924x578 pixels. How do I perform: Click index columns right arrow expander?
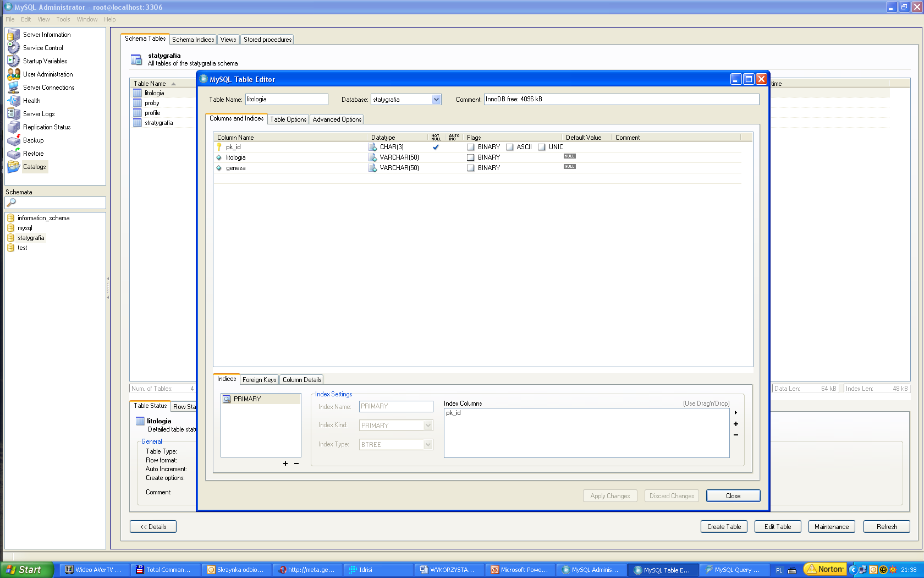[736, 412]
